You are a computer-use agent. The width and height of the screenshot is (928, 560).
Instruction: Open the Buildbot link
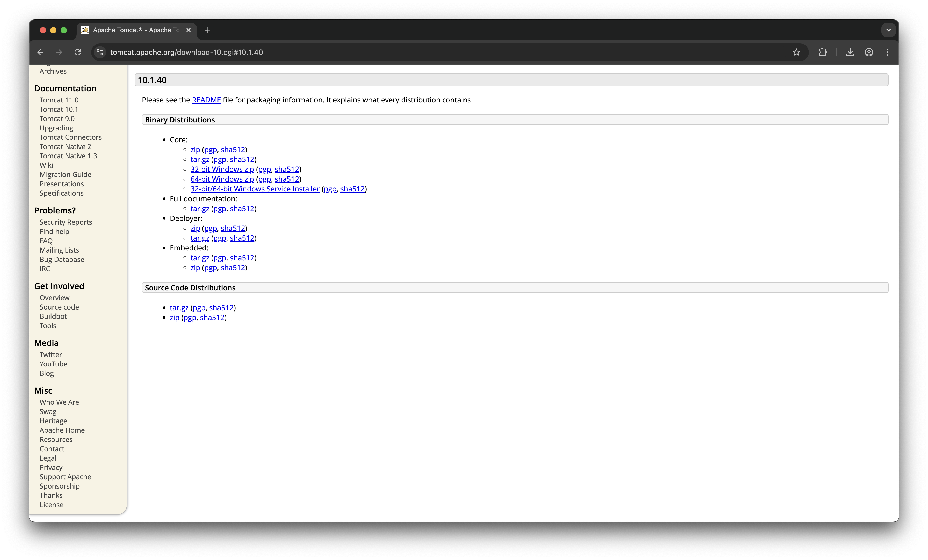point(54,316)
